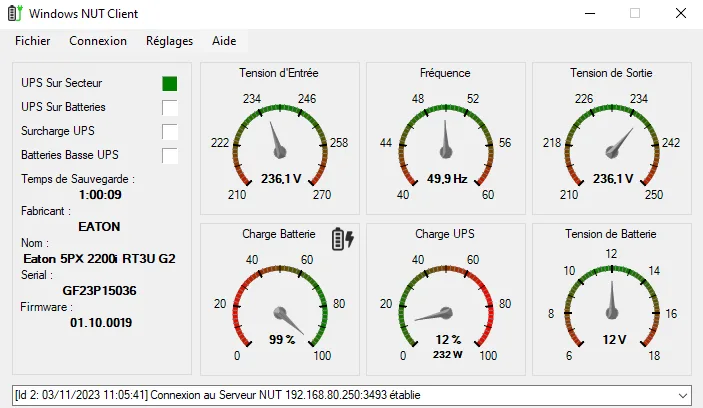Click the 12 % UPS load value
This screenshot has width=703, height=408.
[448, 340]
